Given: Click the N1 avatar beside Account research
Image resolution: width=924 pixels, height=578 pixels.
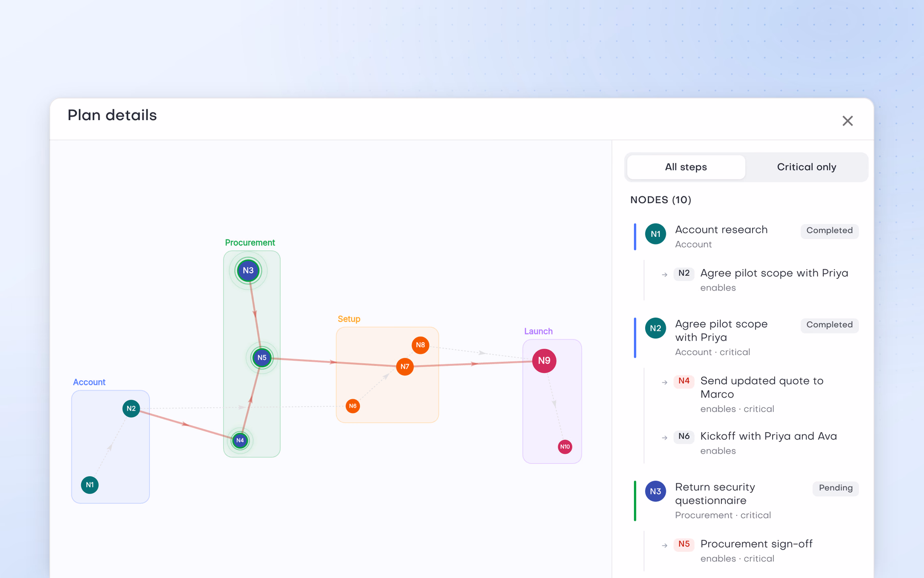Looking at the screenshot, I should pyautogui.click(x=656, y=234).
